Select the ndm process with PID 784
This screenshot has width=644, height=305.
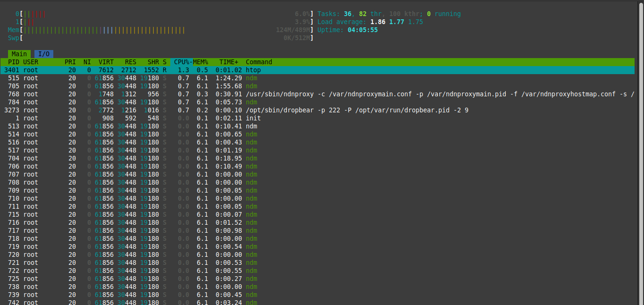click(318, 102)
